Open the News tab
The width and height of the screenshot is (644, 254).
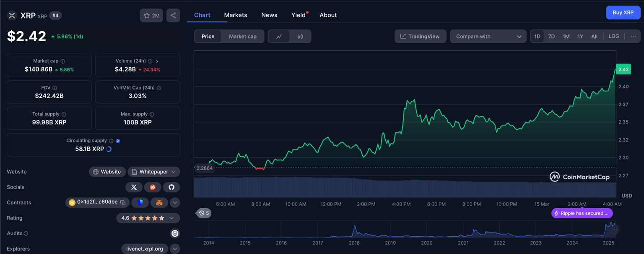point(269,15)
